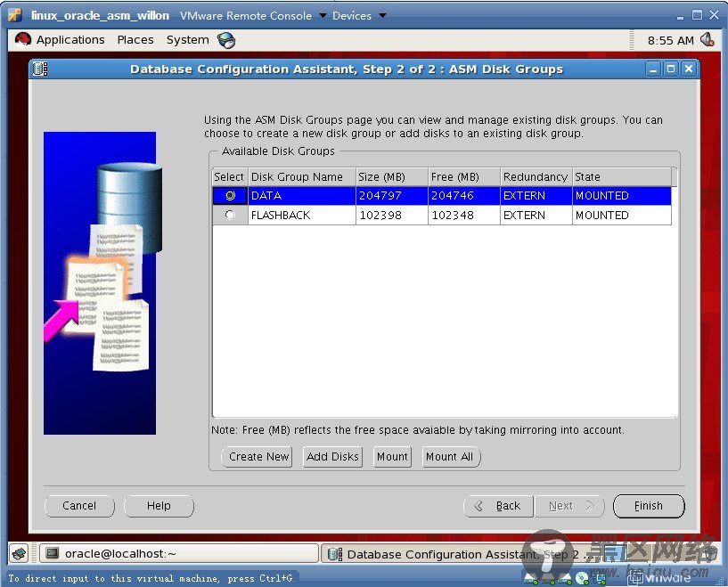Screen dimensions: 728x587
Task: Click the volume speaker icon in panel
Action: pos(708,40)
